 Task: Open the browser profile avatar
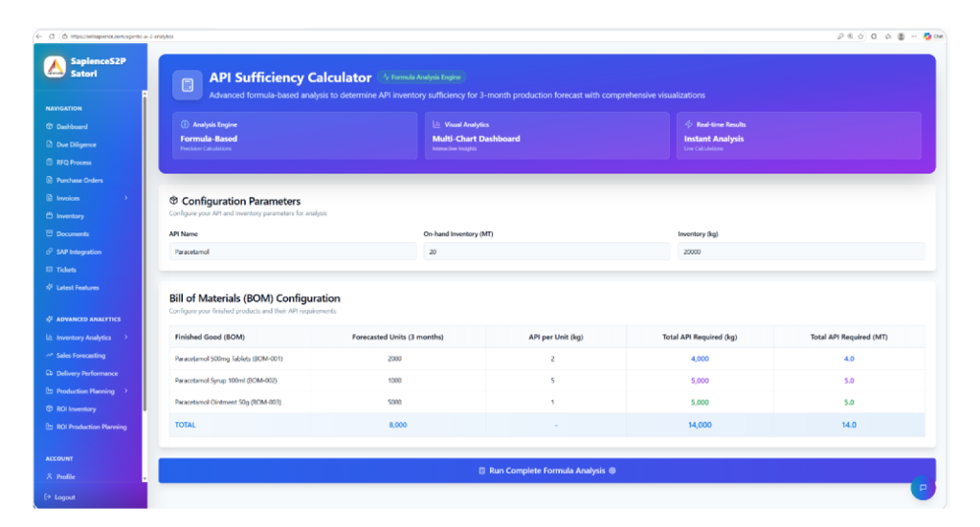tap(901, 36)
